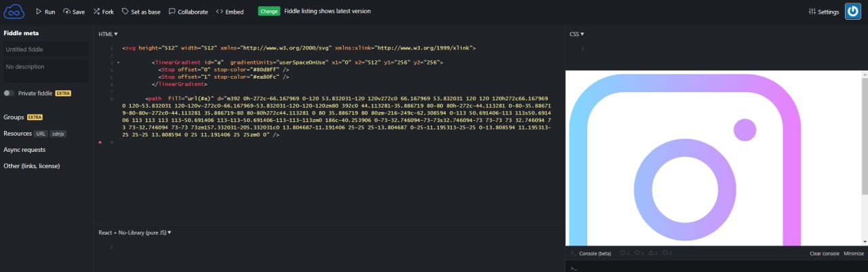The width and height of the screenshot is (868, 272).
Task: Run the fiddle
Action: [45, 12]
